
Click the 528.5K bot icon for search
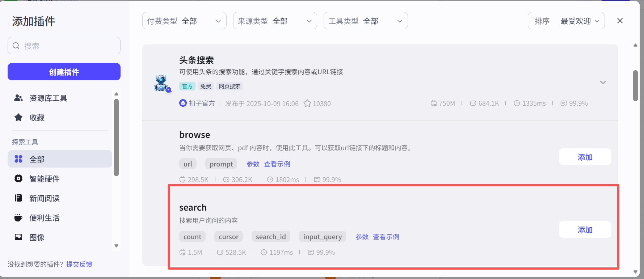[220, 252]
